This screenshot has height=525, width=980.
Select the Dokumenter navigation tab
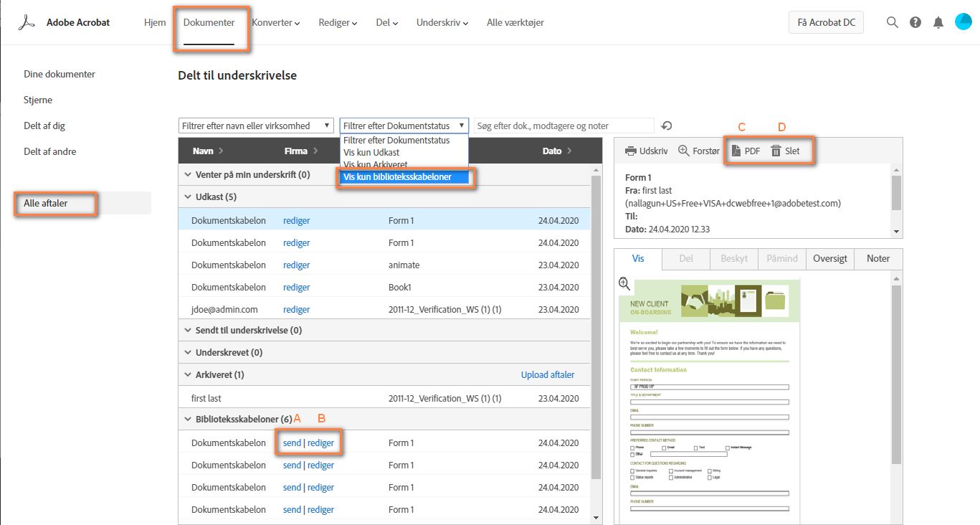(x=209, y=22)
